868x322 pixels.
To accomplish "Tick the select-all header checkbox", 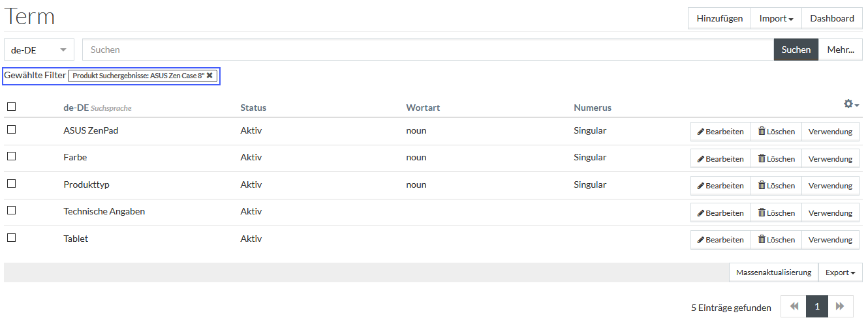I will 11,107.
